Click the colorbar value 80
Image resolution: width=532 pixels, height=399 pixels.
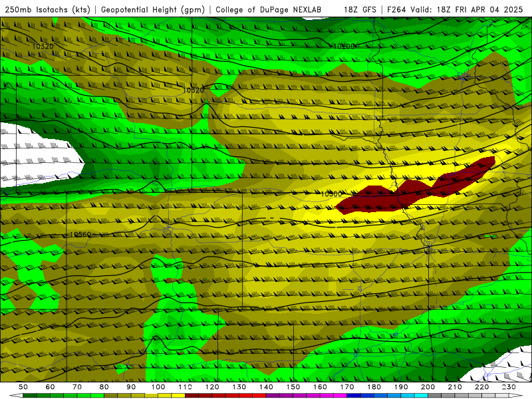[x=104, y=387]
